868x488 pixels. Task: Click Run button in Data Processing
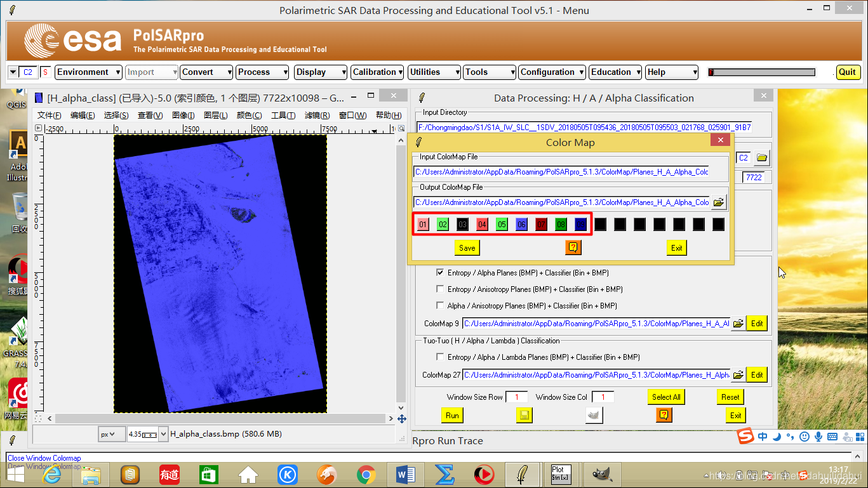452,415
